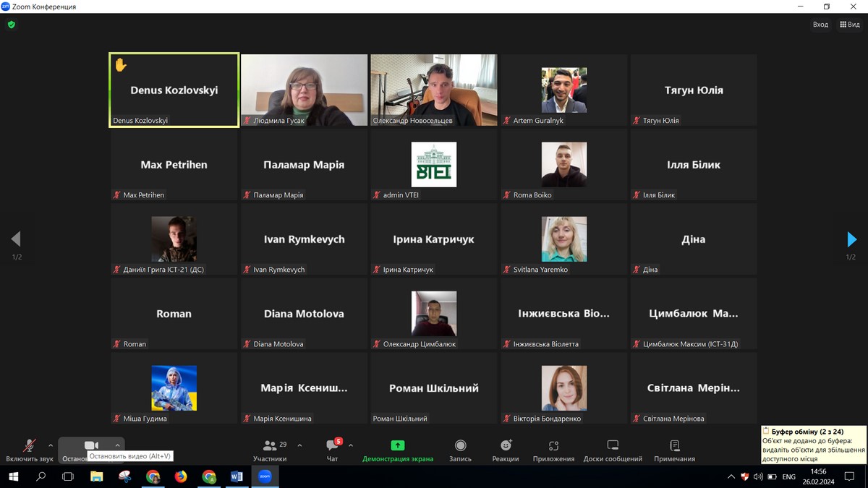
Task: Expand audio options arrow next to microphone
Action: pos(51,445)
